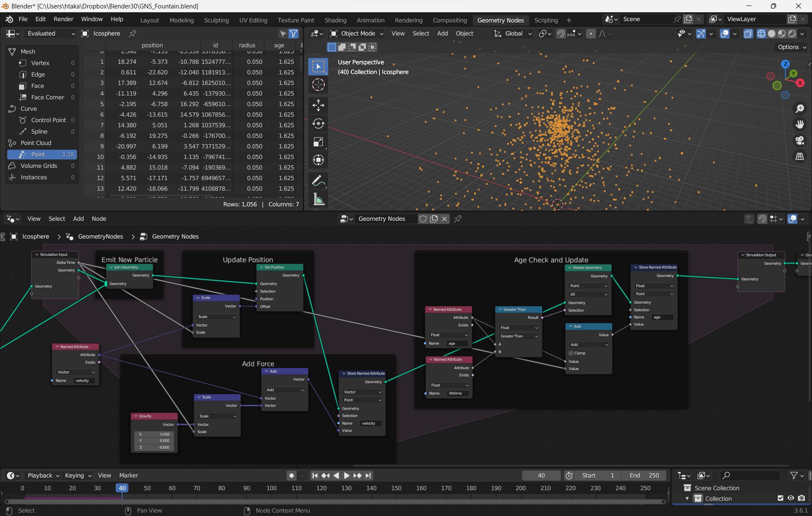
Task: Click frame 100 on the timeline
Action: click(x=272, y=488)
